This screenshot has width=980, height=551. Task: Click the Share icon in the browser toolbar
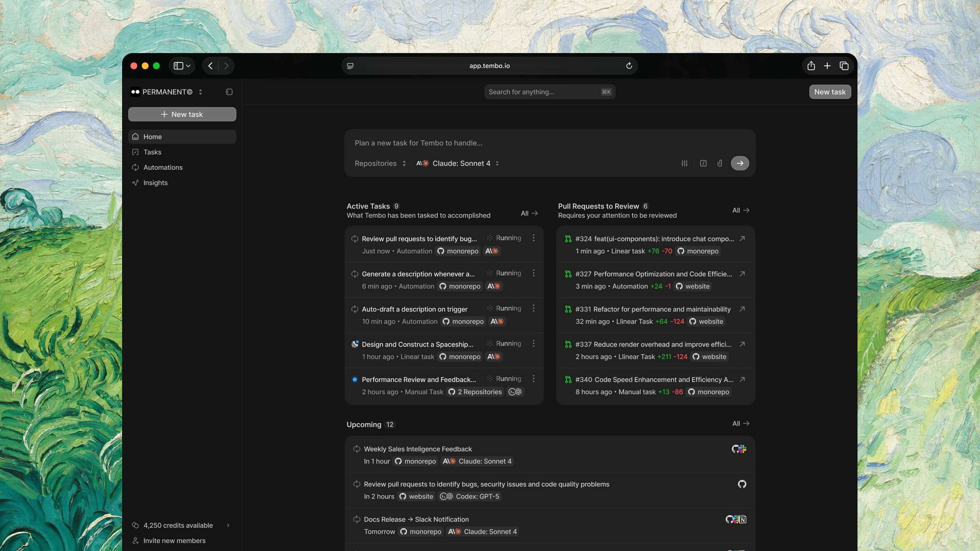coord(811,66)
